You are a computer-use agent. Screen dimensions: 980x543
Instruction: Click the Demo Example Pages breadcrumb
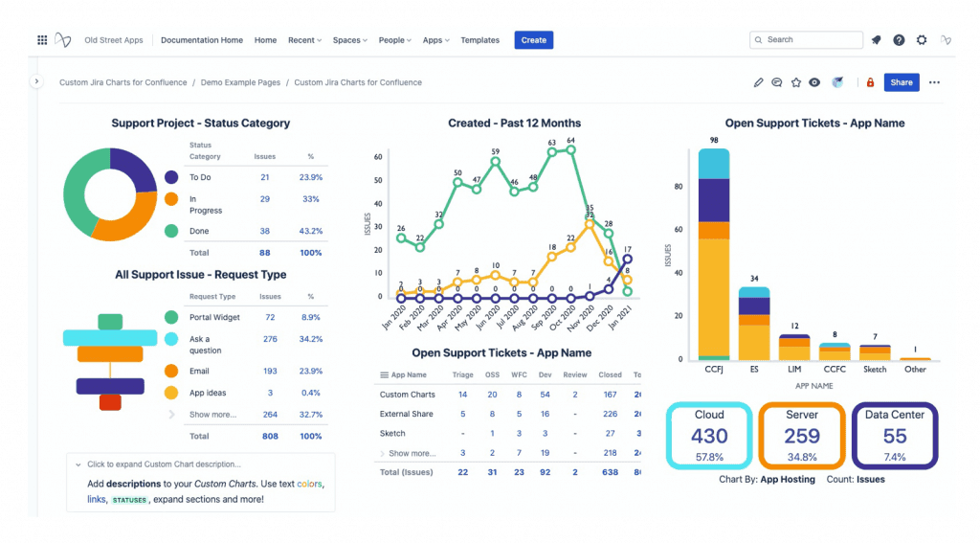[240, 82]
